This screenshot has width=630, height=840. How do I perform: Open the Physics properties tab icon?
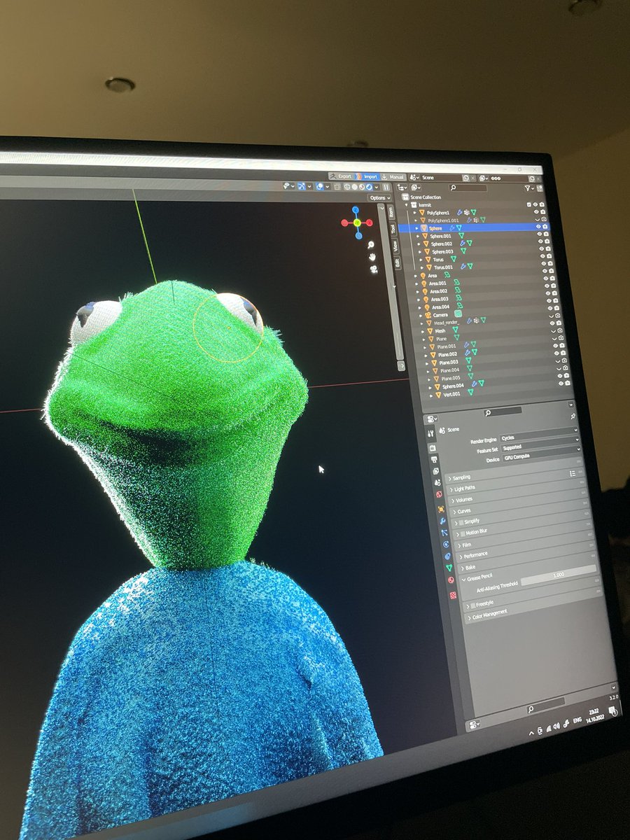[446, 545]
